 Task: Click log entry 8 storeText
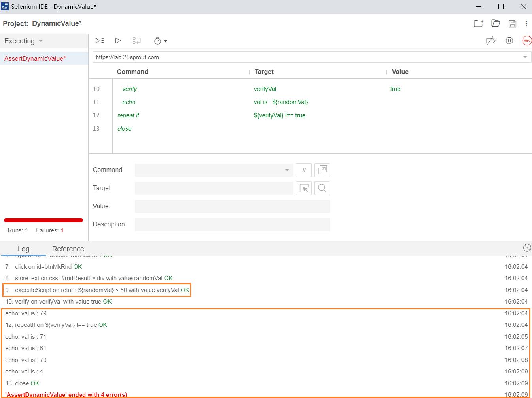(x=89, y=278)
